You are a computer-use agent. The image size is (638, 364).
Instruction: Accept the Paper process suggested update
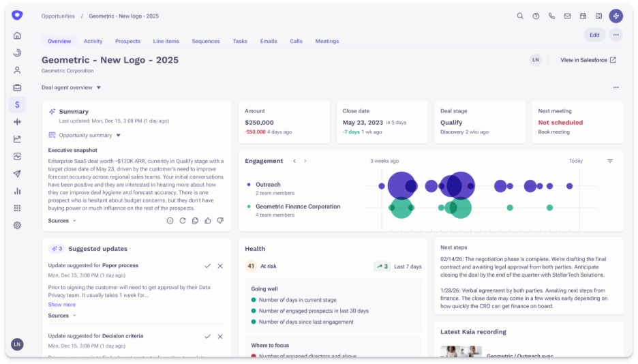207,266
